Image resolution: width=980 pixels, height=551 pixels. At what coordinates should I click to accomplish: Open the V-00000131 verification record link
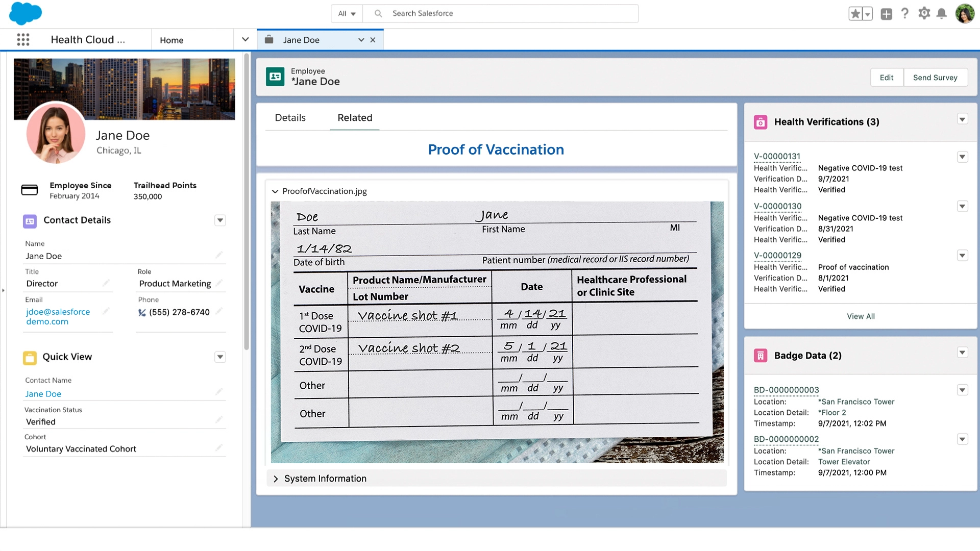[777, 156]
